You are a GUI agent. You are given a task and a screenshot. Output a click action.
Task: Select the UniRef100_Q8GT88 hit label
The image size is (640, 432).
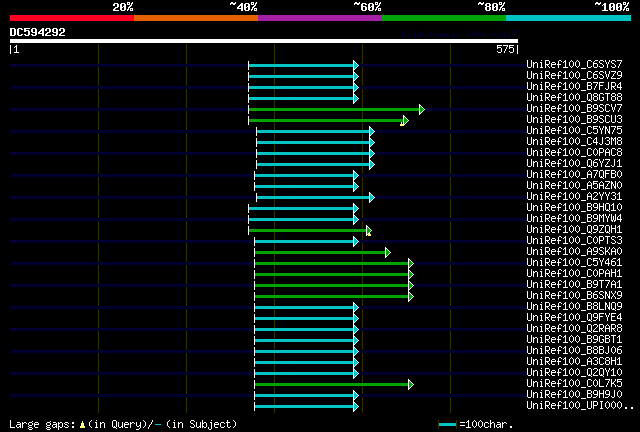574,98
